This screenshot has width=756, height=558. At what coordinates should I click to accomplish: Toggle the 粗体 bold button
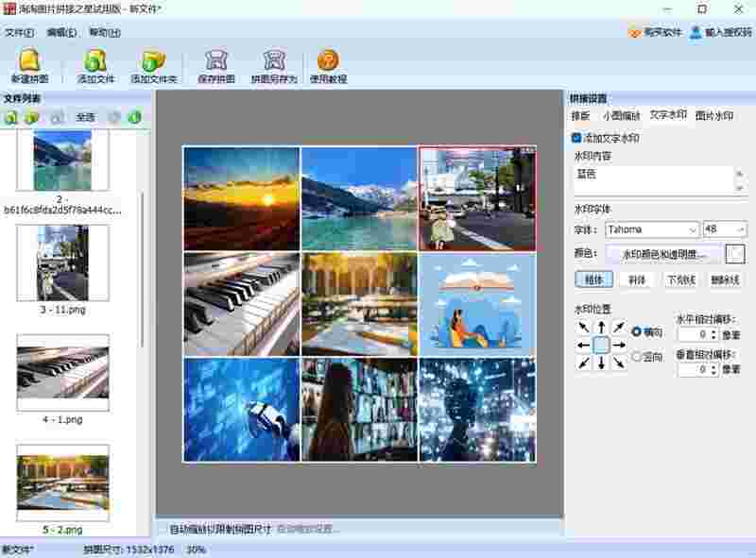click(594, 279)
